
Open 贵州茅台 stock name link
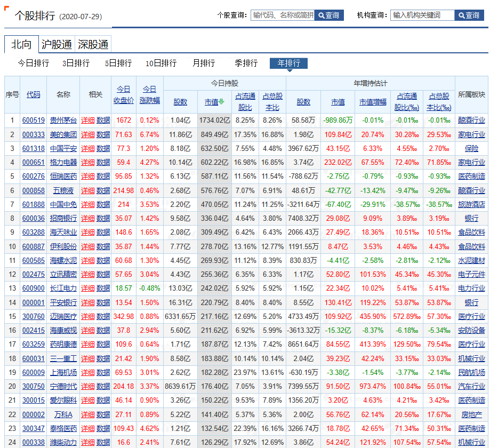(63, 121)
